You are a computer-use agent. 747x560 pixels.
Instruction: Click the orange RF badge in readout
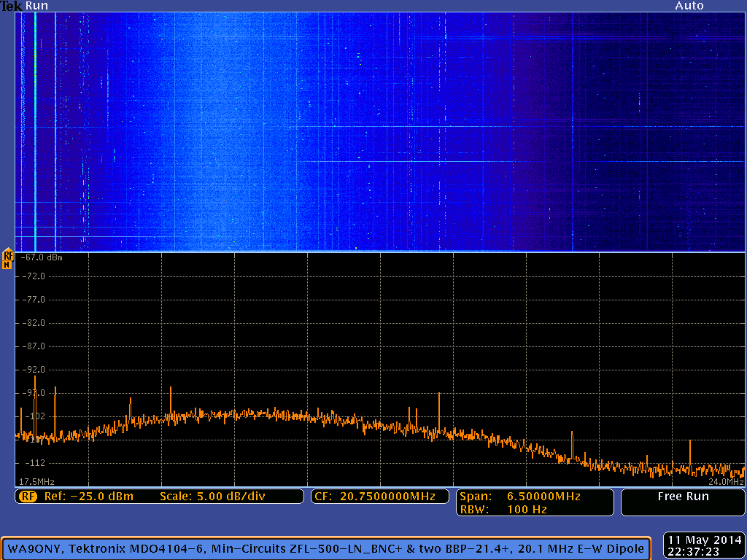pyautogui.click(x=28, y=497)
